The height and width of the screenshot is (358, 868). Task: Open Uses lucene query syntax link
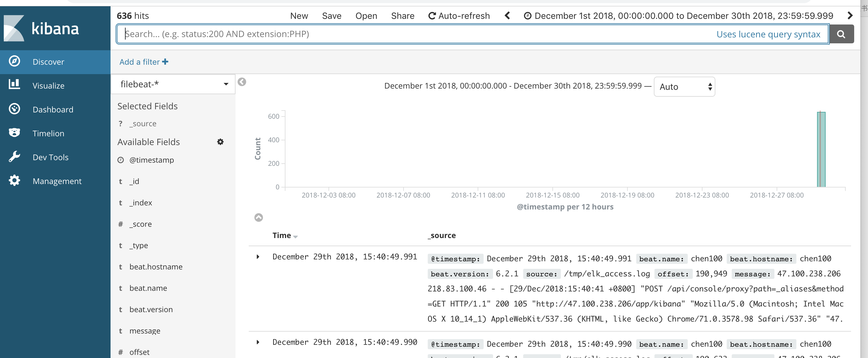point(768,34)
